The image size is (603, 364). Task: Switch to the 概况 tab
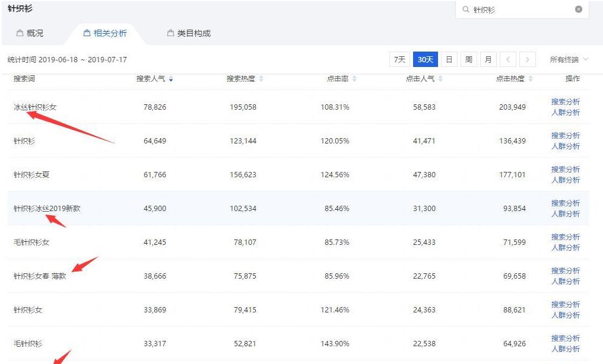click(33, 34)
